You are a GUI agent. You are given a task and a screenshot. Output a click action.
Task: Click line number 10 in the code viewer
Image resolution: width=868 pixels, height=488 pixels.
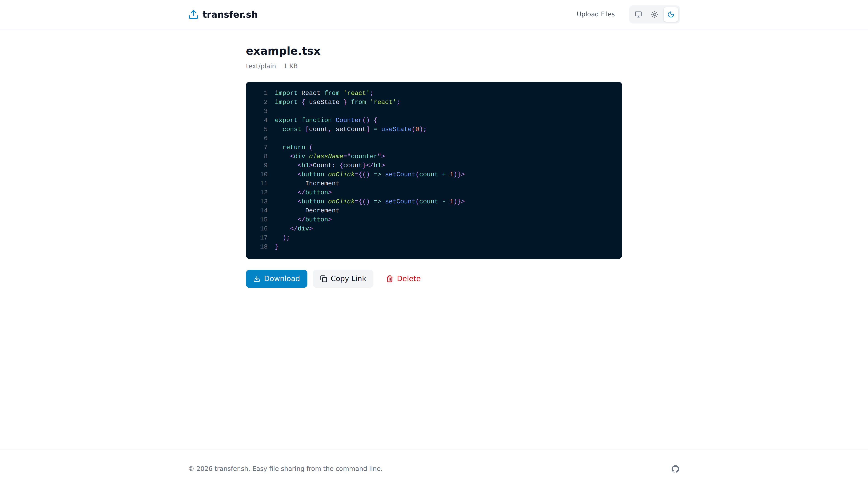tap(264, 174)
